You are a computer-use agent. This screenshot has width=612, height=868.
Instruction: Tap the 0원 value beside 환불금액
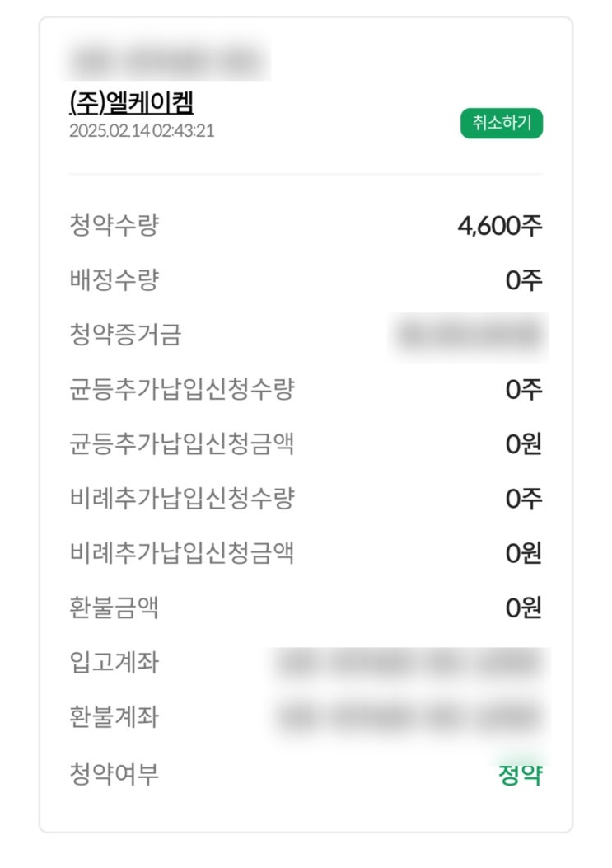pyautogui.click(x=524, y=608)
